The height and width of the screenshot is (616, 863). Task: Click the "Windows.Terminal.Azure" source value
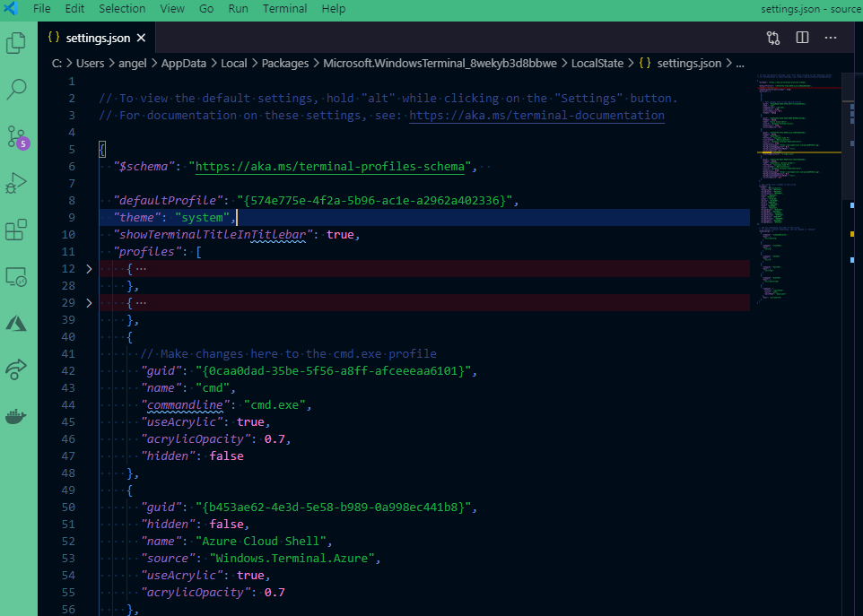click(292, 559)
